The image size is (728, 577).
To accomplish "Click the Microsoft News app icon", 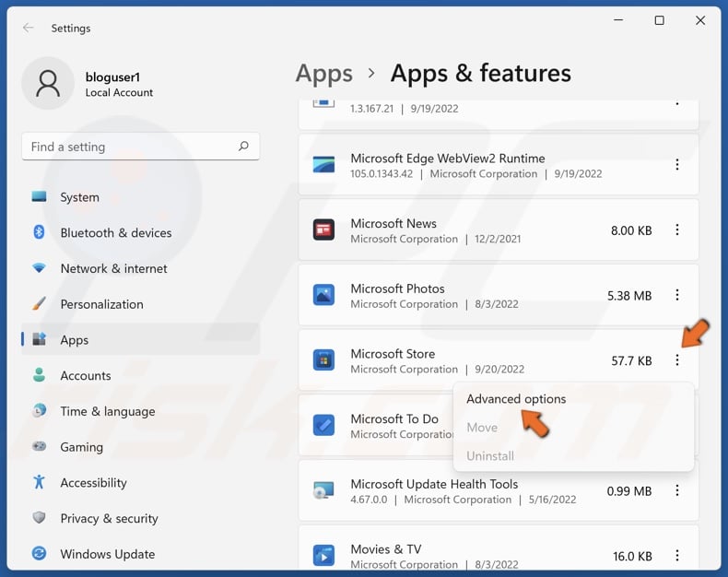I will point(323,230).
